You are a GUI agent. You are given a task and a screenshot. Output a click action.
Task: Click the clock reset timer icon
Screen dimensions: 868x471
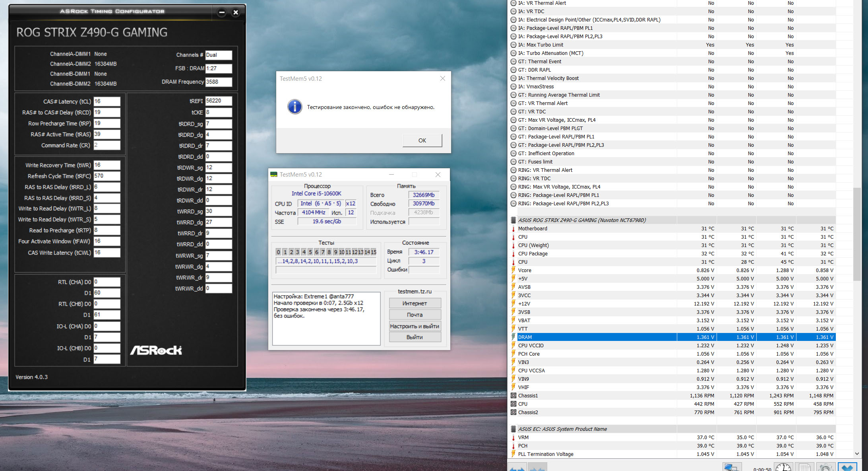[x=783, y=467]
